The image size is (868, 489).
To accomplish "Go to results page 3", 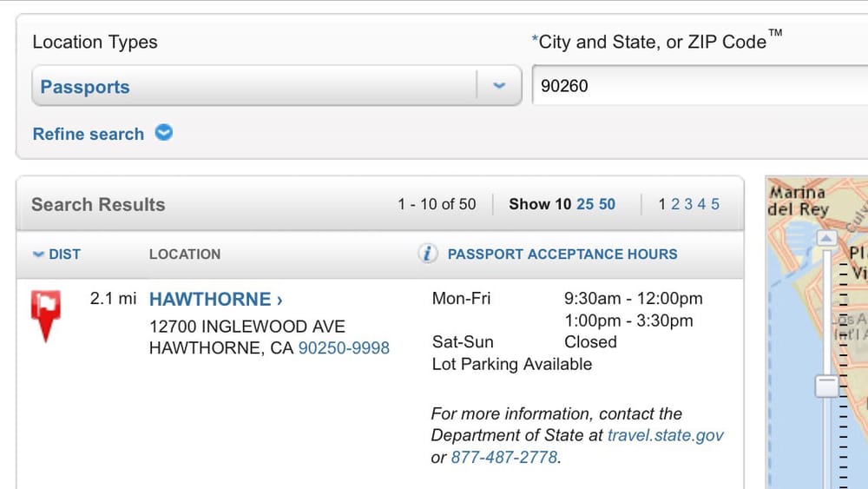I will click(688, 204).
